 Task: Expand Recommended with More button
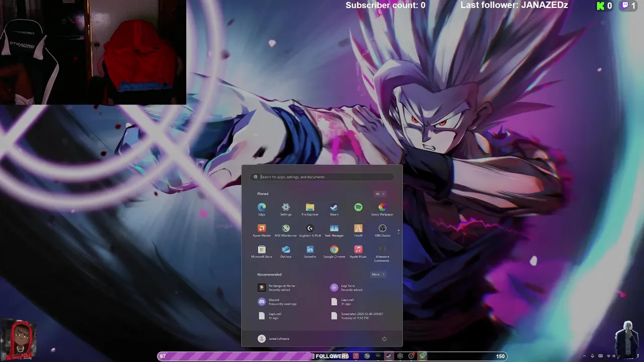click(x=378, y=275)
